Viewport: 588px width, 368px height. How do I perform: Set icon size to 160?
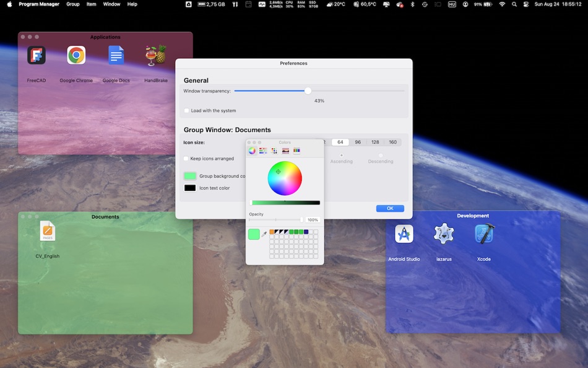click(x=392, y=142)
